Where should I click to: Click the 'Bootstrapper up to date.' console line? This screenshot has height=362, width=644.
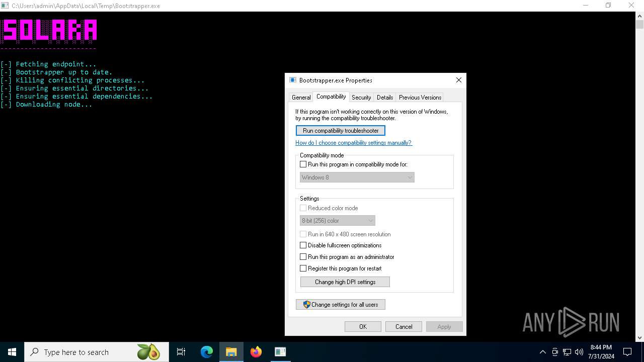coord(56,72)
